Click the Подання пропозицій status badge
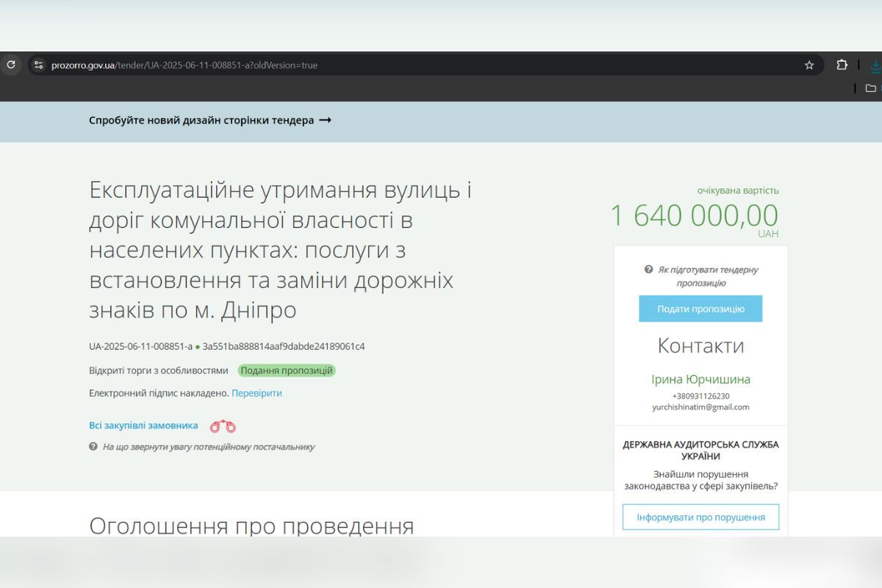This screenshot has width=882, height=588. (x=286, y=370)
